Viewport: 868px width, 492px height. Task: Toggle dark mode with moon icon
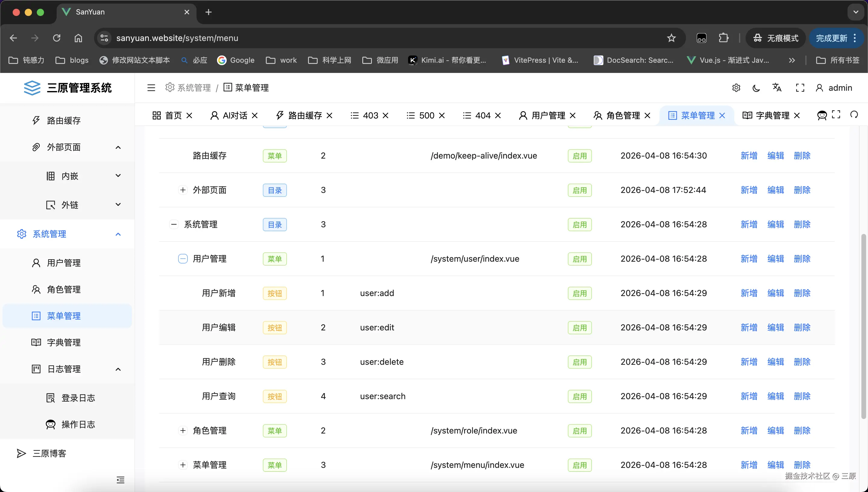756,88
